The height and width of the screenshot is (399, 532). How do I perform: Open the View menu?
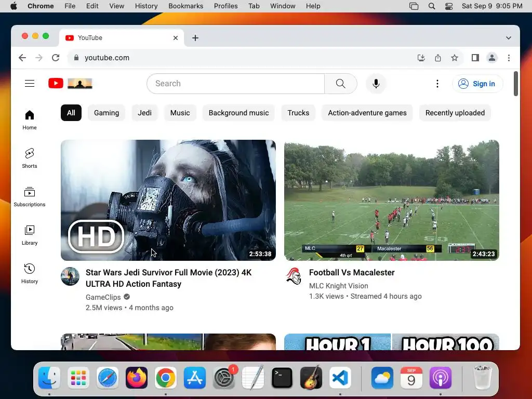(x=117, y=6)
